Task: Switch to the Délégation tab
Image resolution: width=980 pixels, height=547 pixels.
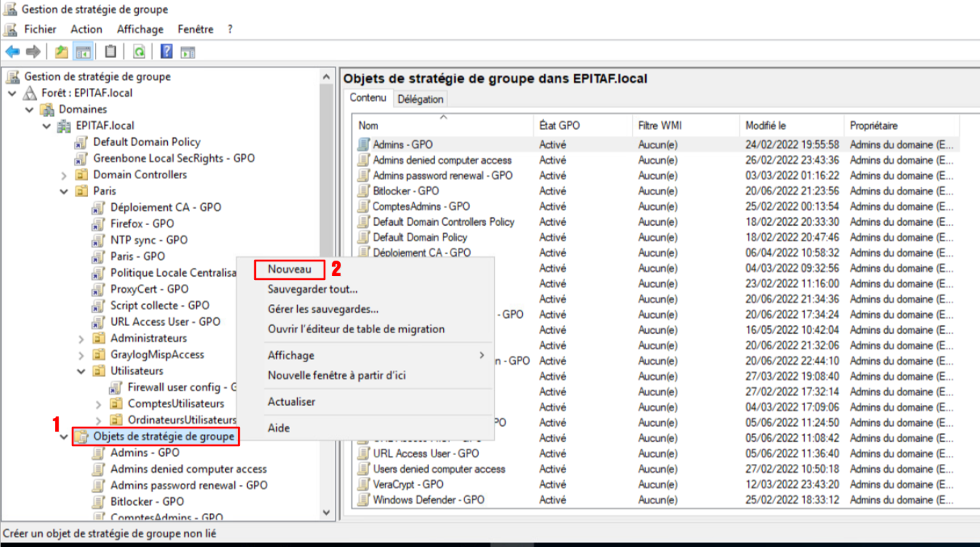Action: pos(421,99)
